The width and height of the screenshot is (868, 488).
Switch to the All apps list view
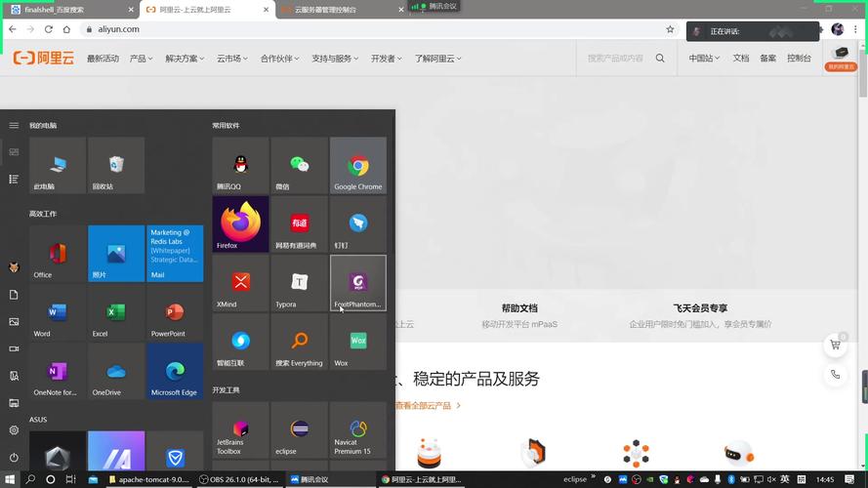14,180
